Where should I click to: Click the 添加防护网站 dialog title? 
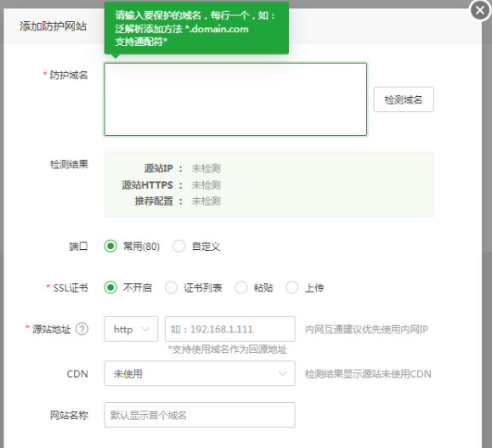(53, 26)
